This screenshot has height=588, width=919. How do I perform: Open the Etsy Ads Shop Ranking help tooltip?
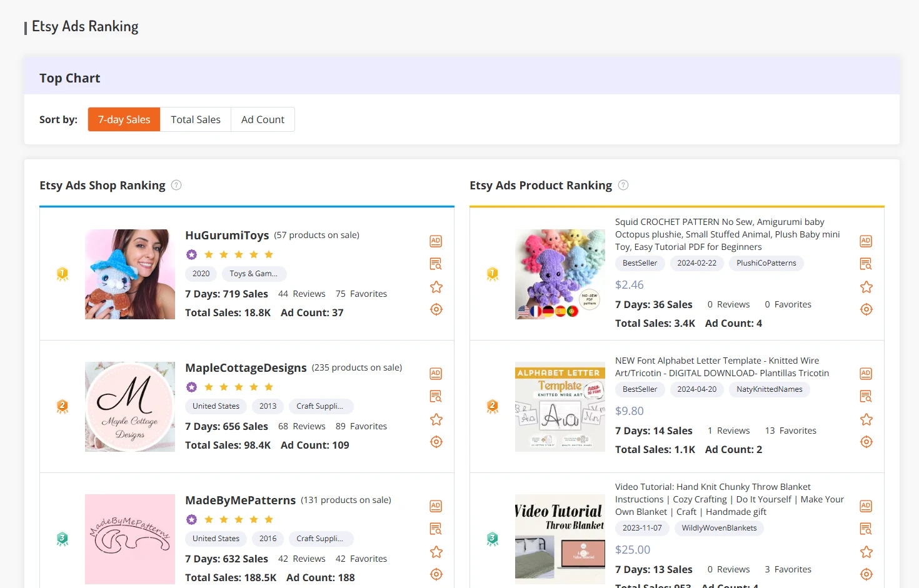176,184
